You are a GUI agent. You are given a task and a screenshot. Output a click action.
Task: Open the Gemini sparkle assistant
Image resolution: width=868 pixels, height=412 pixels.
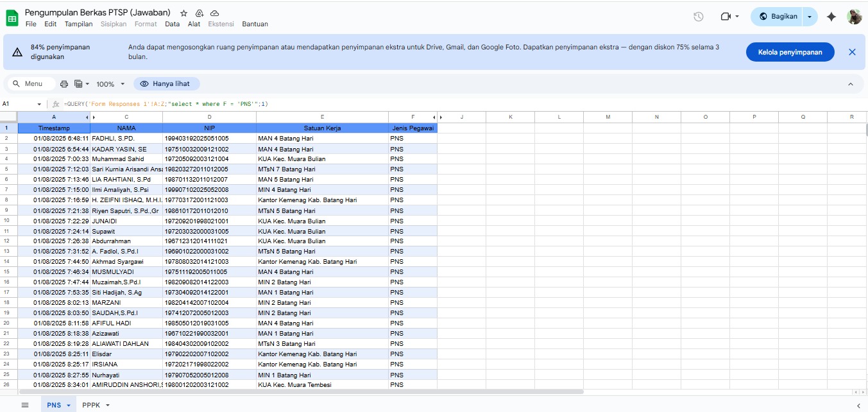831,17
